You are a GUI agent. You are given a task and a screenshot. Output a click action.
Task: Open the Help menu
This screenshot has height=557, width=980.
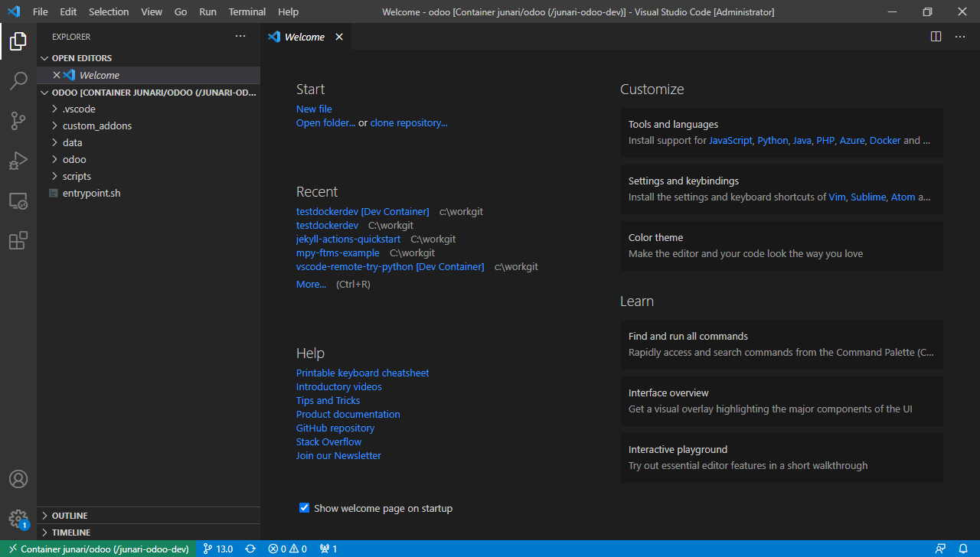(x=289, y=11)
